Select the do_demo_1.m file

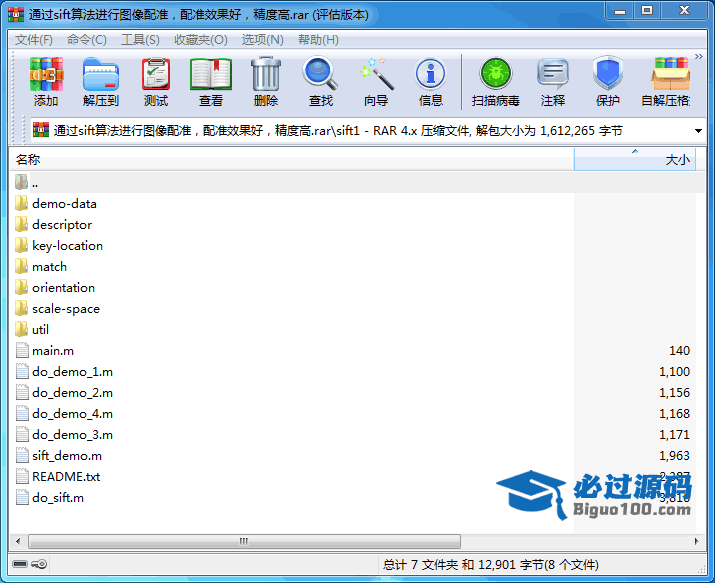(73, 372)
